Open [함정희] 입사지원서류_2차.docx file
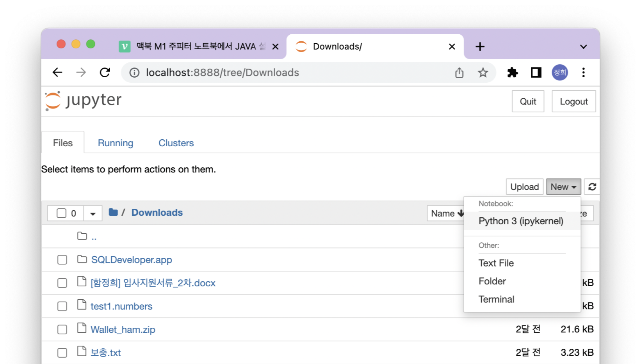 [153, 283]
